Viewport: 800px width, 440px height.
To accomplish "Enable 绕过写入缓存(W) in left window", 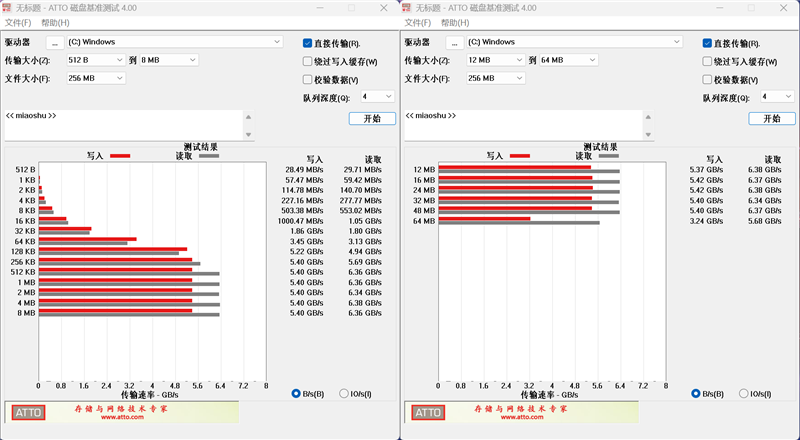I will pyautogui.click(x=307, y=62).
